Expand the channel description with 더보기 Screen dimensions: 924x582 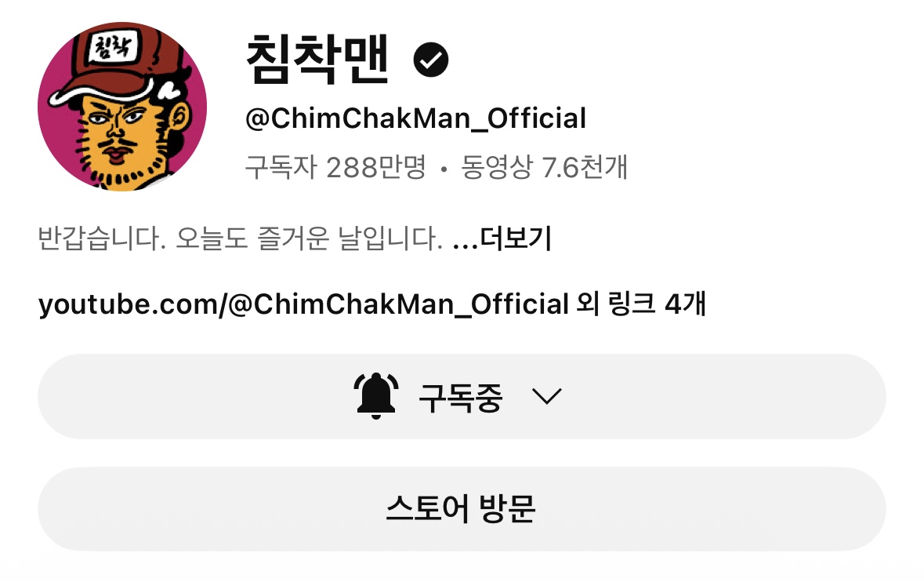[x=516, y=238]
